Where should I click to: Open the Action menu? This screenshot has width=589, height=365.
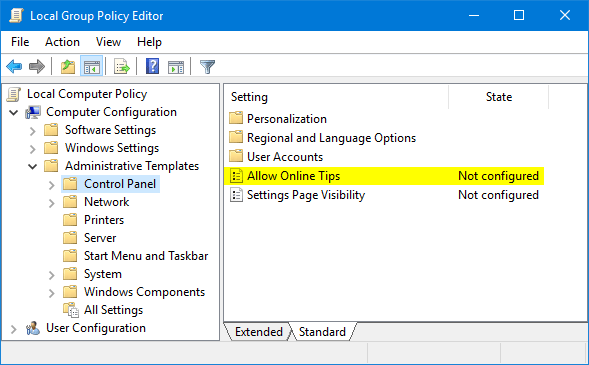pos(62,42)
